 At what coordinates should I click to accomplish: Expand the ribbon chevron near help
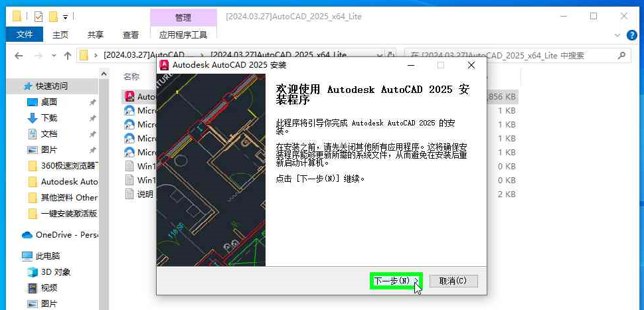[x=617, y=35]
